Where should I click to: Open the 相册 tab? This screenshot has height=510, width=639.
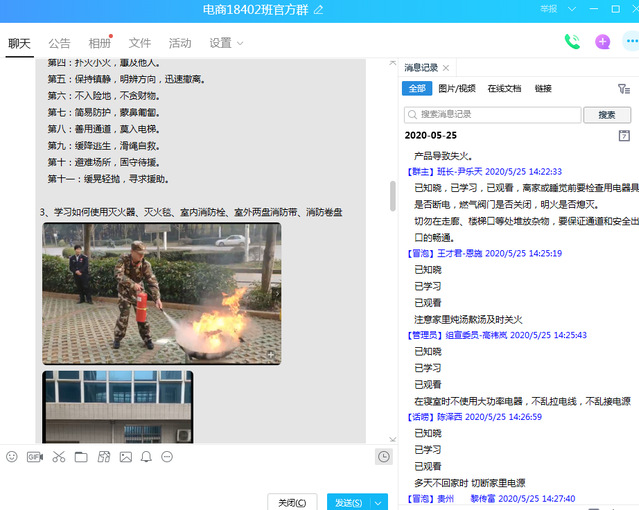99,43
